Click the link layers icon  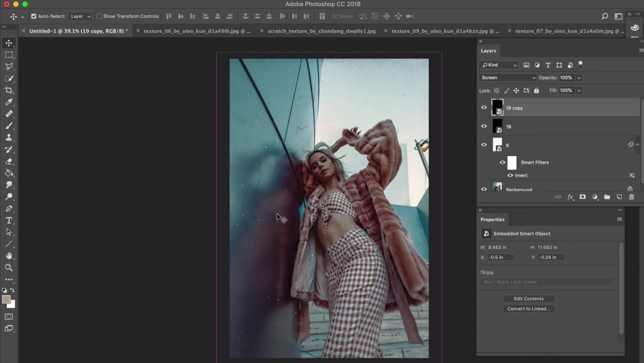click(558, 197)
